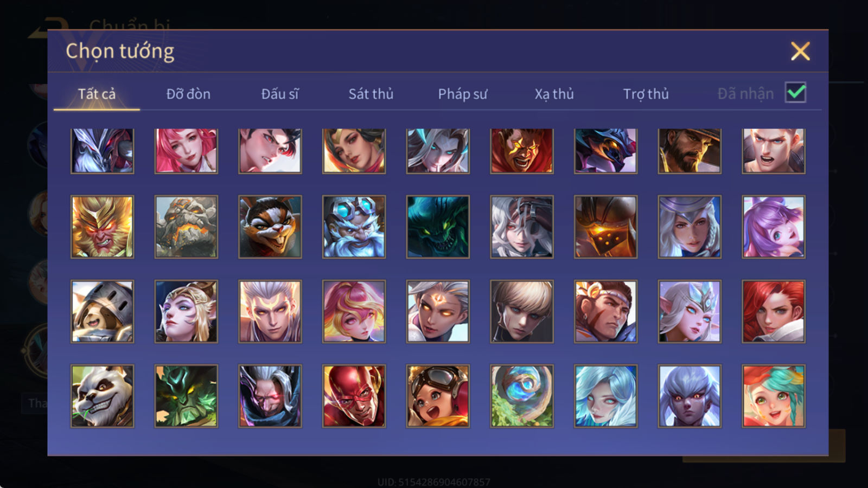
Task: Select the golden Monkey King hero portrait
Action: [102, 227]
